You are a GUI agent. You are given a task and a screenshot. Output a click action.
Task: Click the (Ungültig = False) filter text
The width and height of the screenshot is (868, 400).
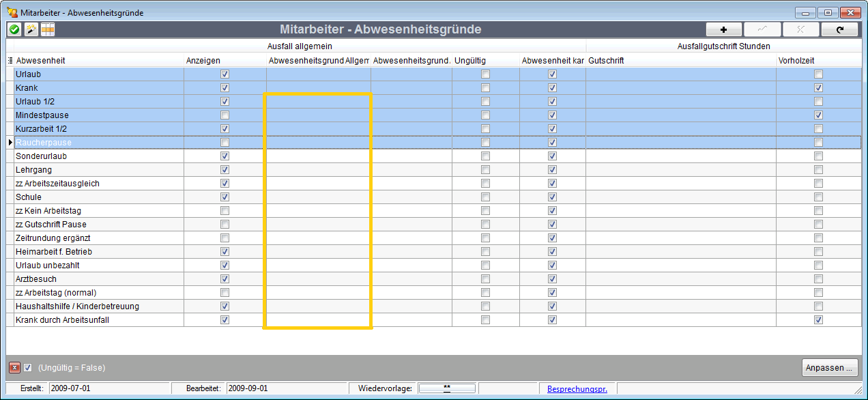tap(72, 367)
